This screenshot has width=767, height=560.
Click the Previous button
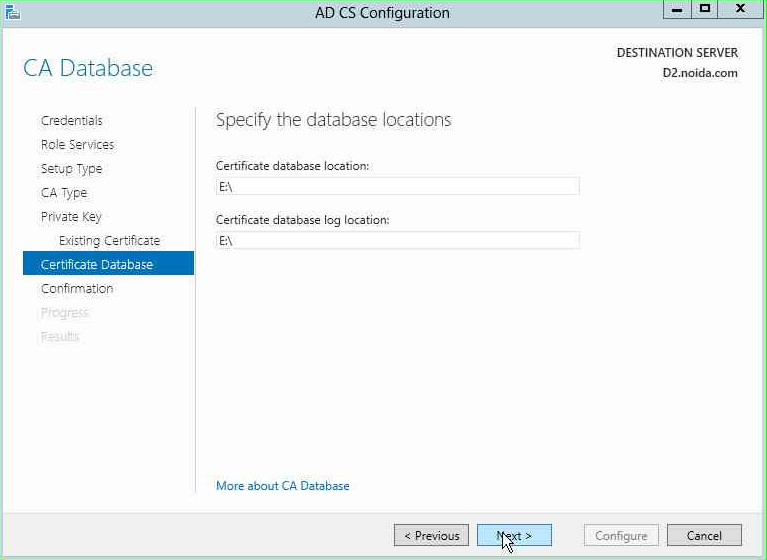431,536
